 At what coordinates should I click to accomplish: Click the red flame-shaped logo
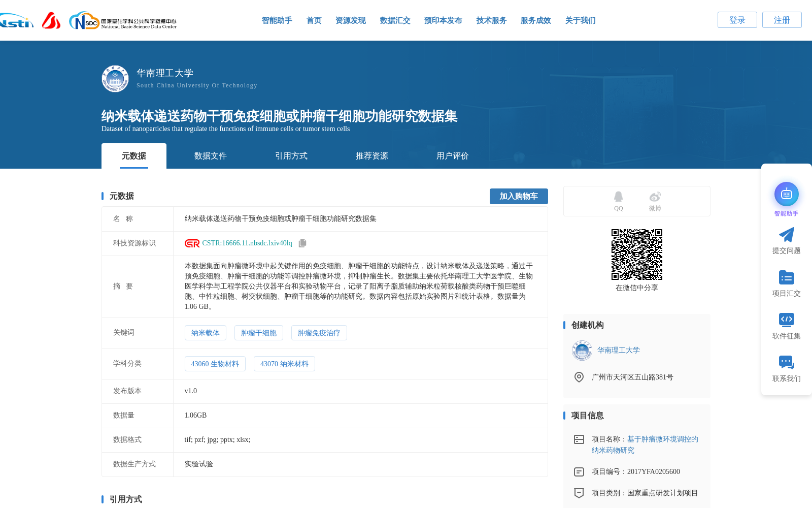[x=51, y=20]
